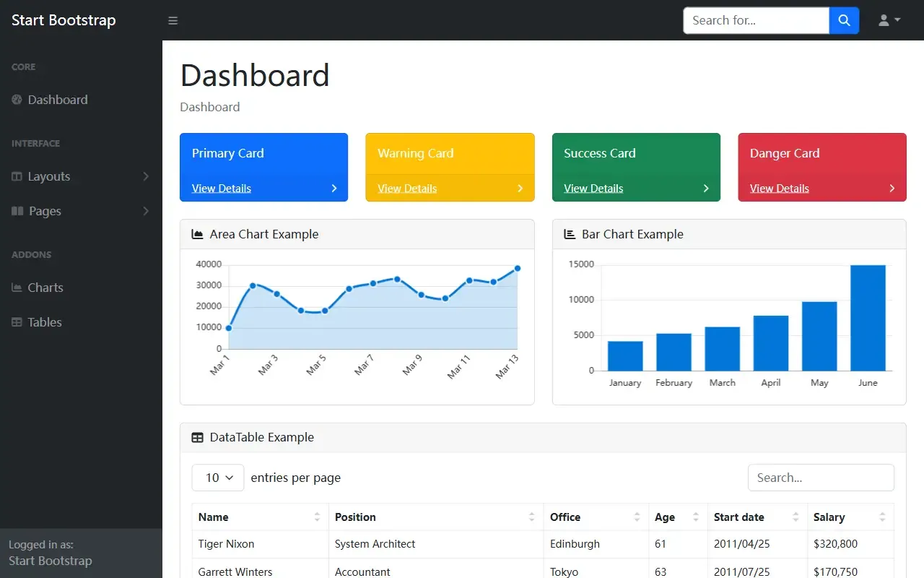Click the System Architect position cell

436,544
